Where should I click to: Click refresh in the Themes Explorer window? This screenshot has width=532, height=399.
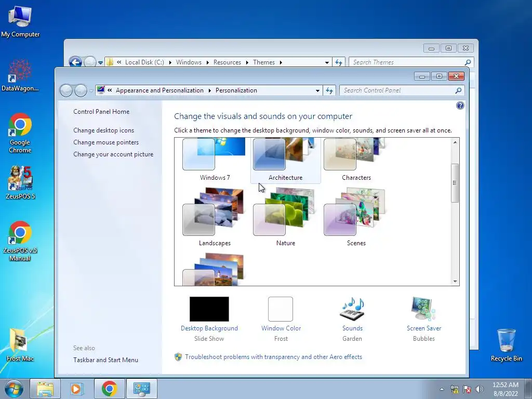coord(339,62)
